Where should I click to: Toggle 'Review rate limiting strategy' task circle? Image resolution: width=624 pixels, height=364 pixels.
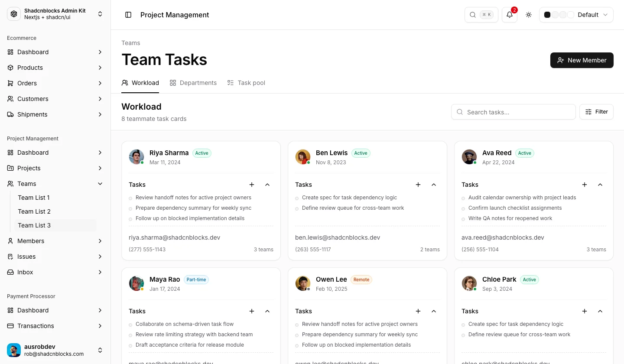click(x=130, y=335)
